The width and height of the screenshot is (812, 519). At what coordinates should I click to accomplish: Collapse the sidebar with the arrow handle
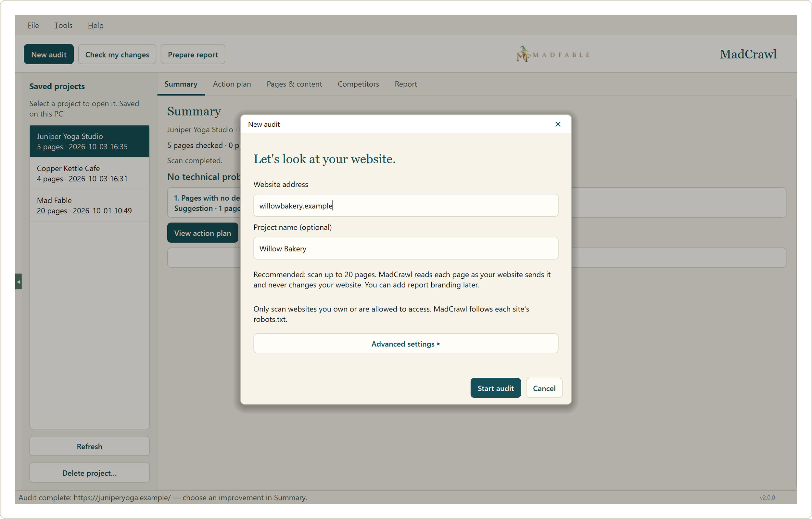point(19,282)
